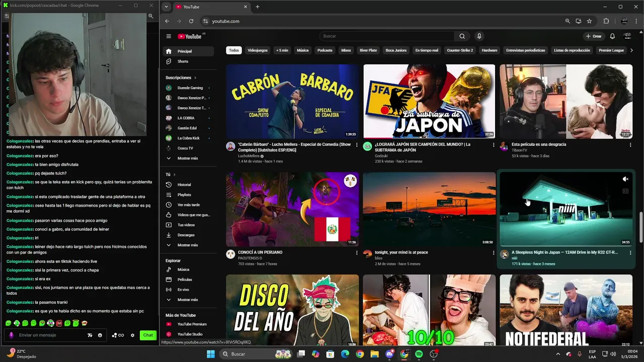Toggle captions on the Sleepless Night preview
This screenshot has width=644, height=362.
point(625,191)
